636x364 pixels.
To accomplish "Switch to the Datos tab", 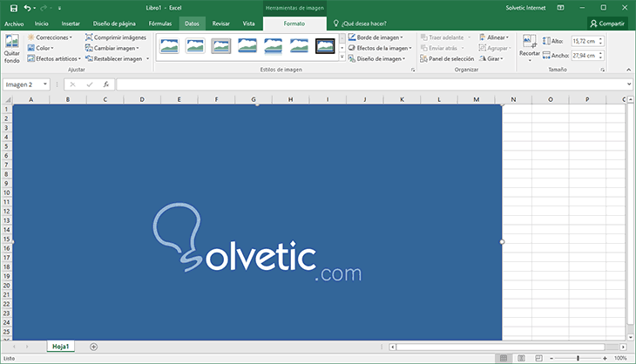I will click(192, 24).
